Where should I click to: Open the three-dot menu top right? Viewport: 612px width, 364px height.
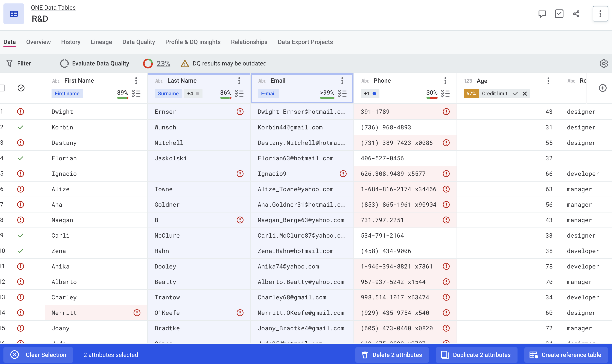[x=600, y=14]
